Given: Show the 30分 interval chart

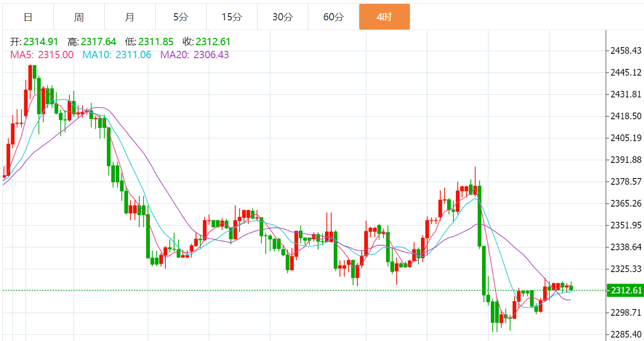Looking at the screenshot, I should [283, 17].
